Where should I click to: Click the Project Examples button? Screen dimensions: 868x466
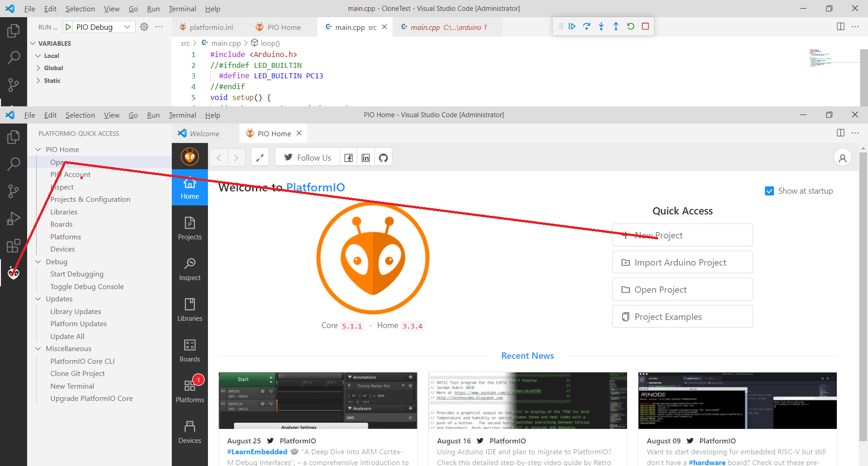click(x=682, y=317)
